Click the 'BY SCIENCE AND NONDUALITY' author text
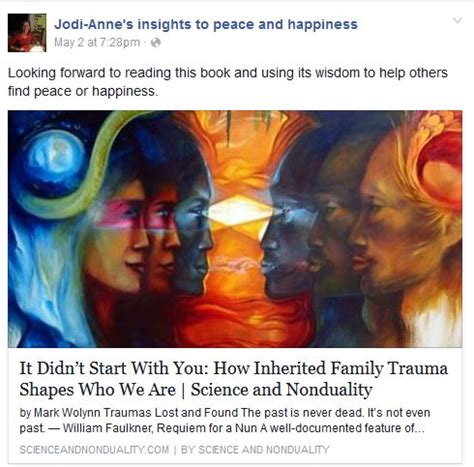Screen dimensions: 474x467 point(255,450)
